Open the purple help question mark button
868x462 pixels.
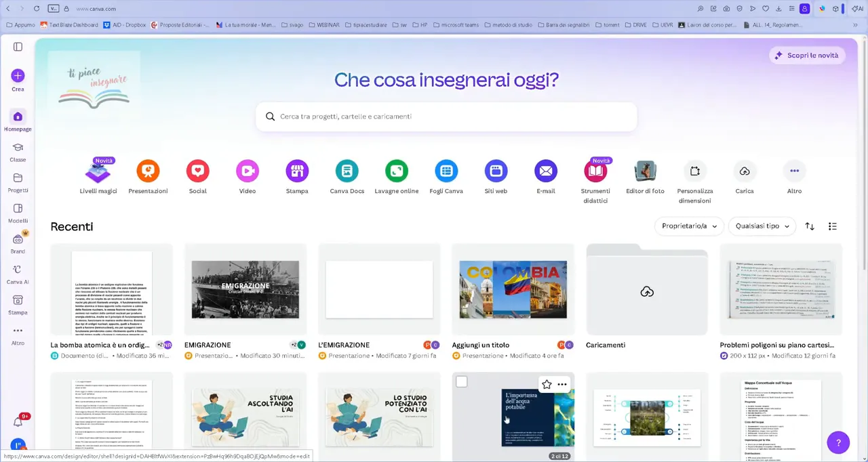(x=838, y=443)
